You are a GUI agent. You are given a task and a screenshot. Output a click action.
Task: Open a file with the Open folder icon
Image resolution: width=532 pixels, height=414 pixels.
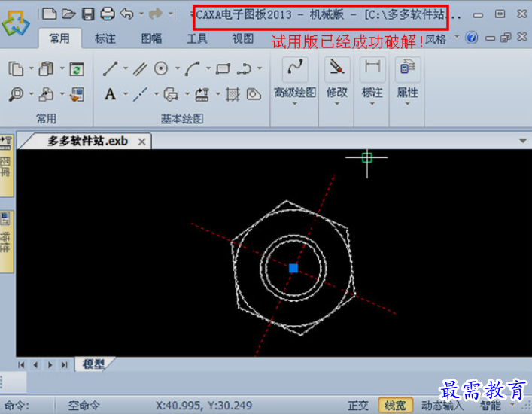(x=68, y=14)
